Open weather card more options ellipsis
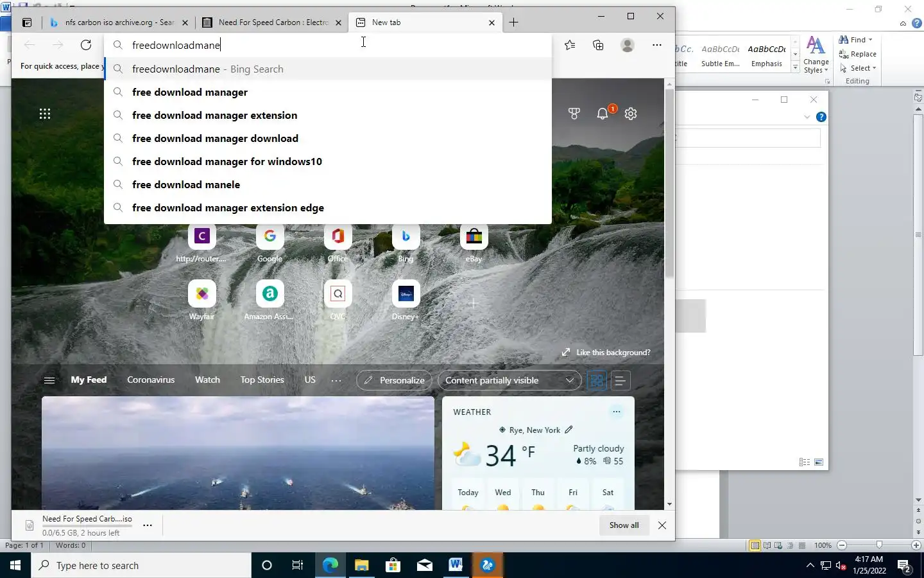924x578 pixels. [x=617, y=412]
